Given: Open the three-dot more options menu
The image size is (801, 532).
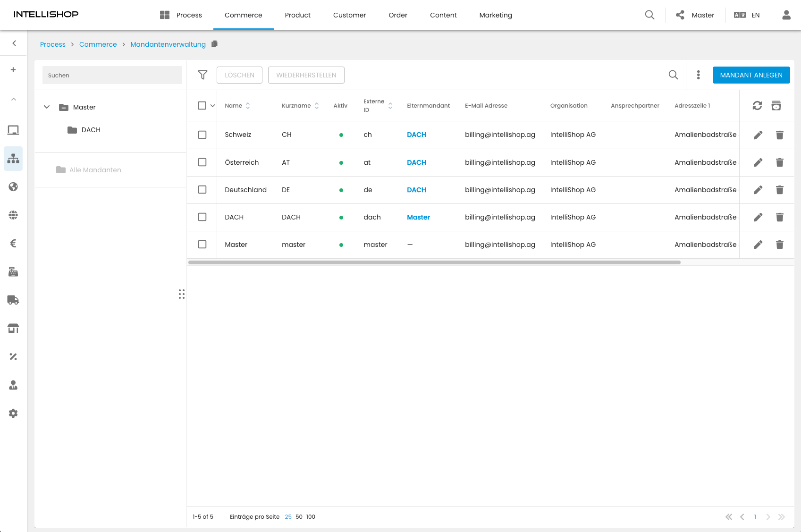Looking at the screenshot, I should [x=699, y=75].
